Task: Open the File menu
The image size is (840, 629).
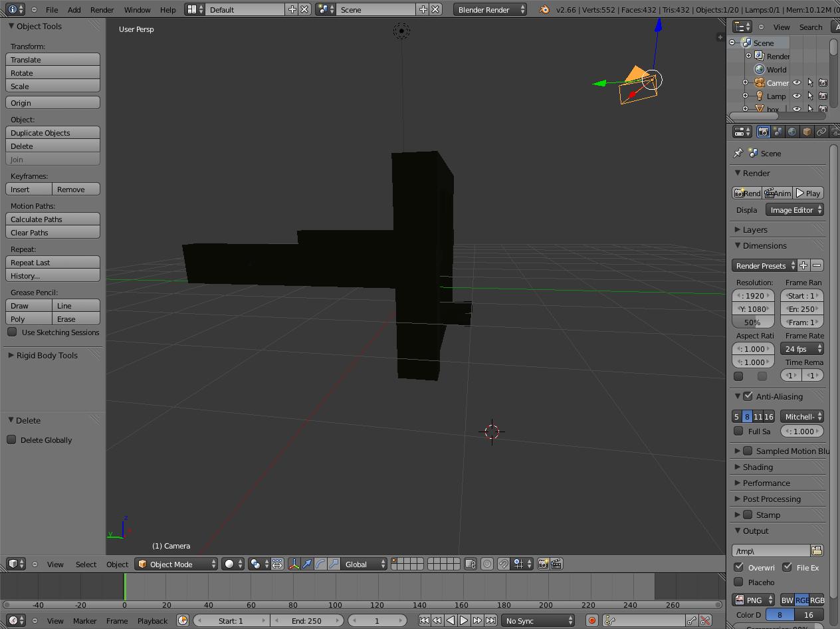Action: point(51,10)
